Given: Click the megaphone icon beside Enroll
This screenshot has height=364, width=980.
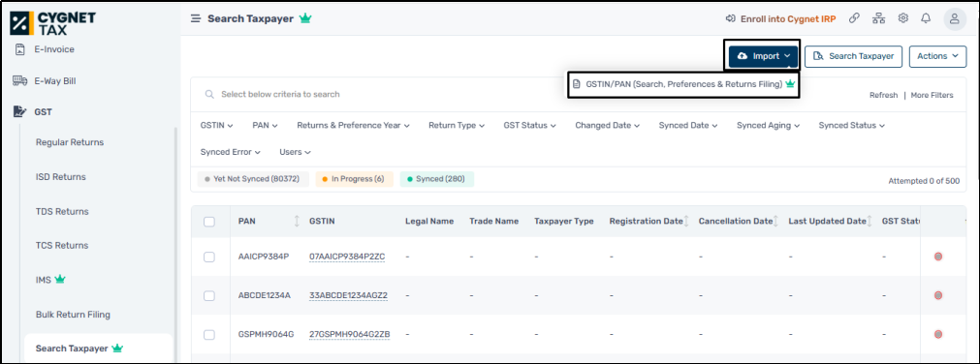Looking at the screenshot, I should [x=730, y=18].
